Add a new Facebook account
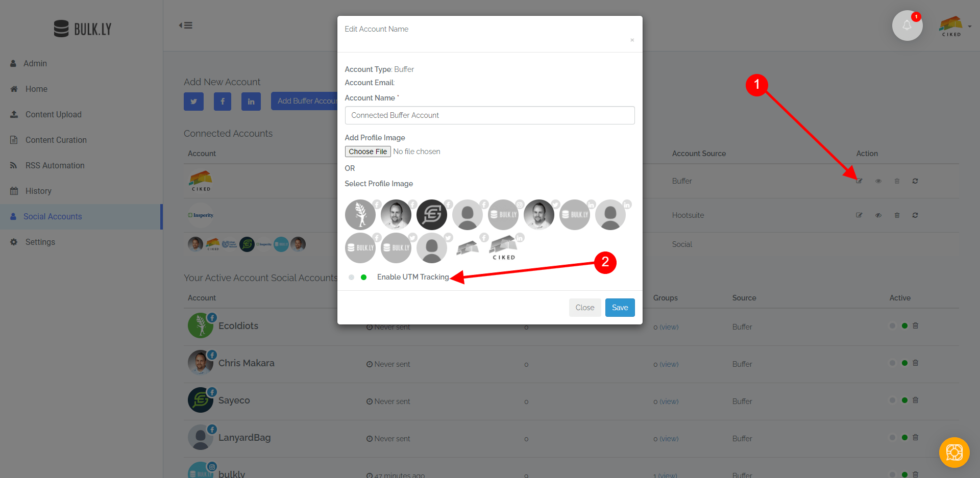Screen dimensions: 980x478 click(223, 102)
